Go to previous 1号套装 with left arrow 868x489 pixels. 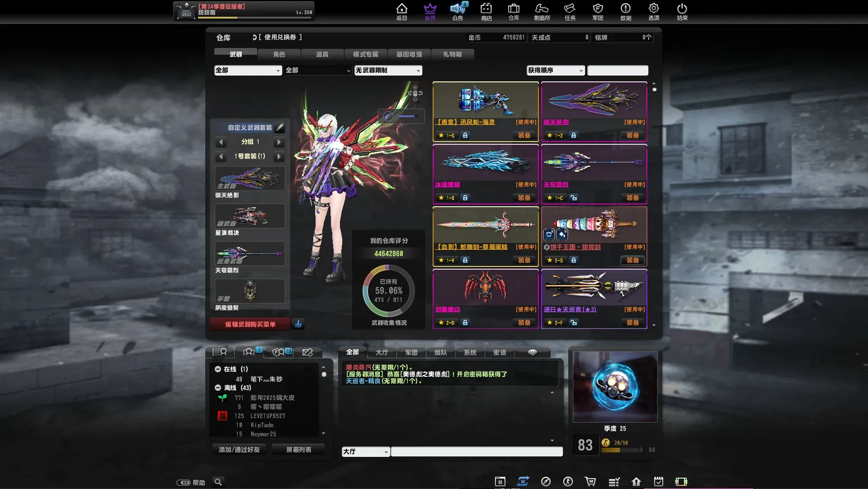pyautogui.click(x=221, y=157)
